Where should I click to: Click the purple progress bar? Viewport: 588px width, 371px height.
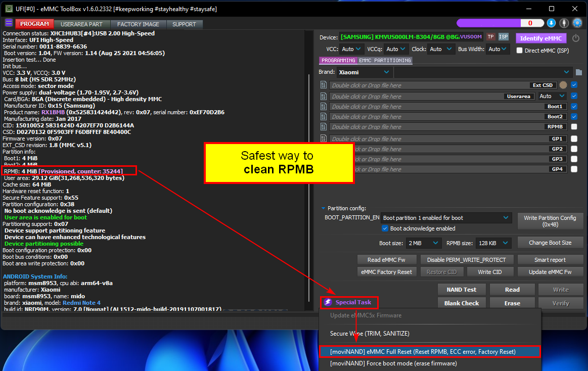(488, 23)
